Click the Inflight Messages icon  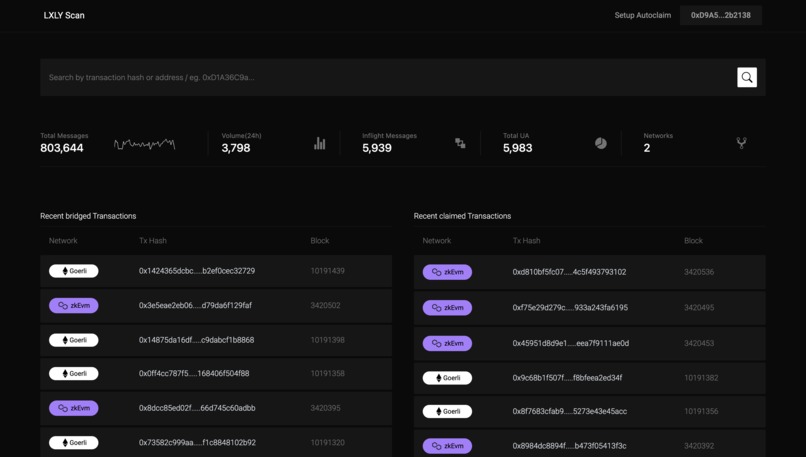[x=460, y=143]
